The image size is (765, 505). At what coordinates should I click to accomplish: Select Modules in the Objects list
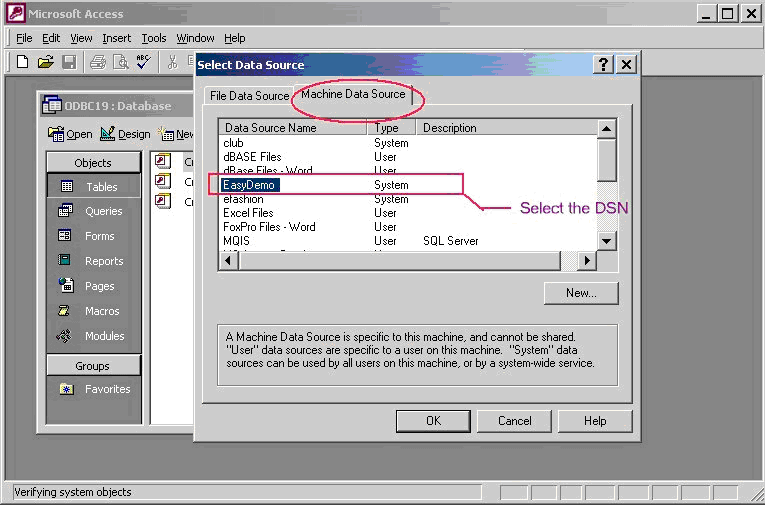click(x=93, y=336)
